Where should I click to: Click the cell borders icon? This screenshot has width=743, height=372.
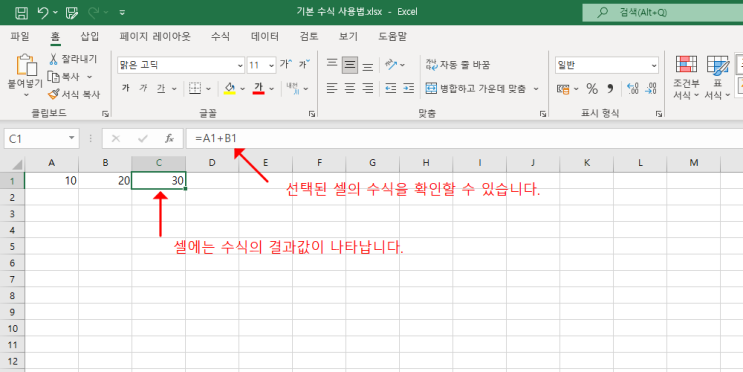(x=195, y=88)
